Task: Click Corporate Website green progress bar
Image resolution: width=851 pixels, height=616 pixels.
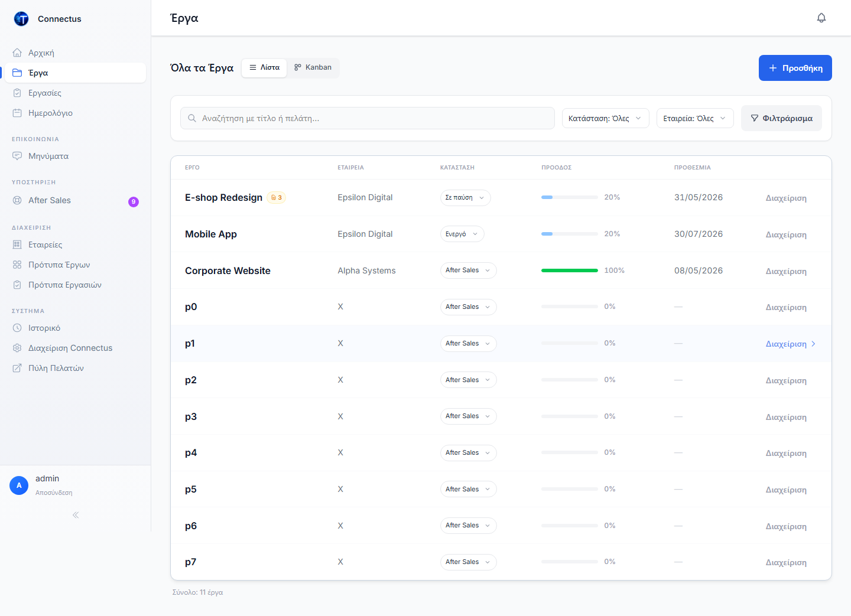Action: [570, 270]
